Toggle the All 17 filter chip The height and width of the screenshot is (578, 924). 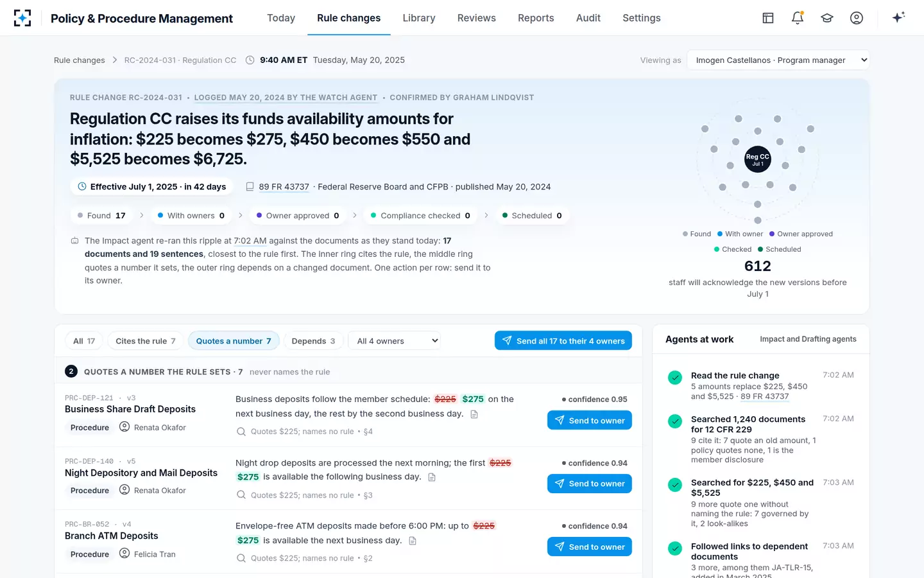[x=84, y=341]
